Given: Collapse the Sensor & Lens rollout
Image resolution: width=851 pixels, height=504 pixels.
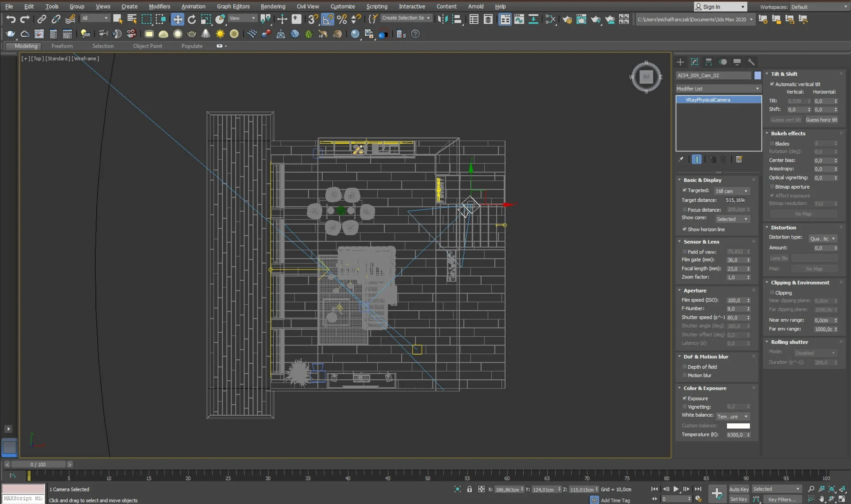Looking at the screenshot, I should click(701, 242).
